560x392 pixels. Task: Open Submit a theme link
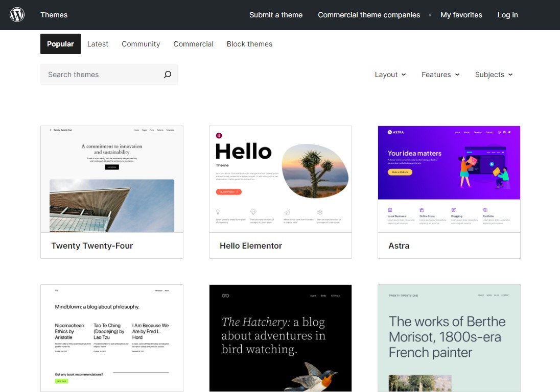pos(276,15)
